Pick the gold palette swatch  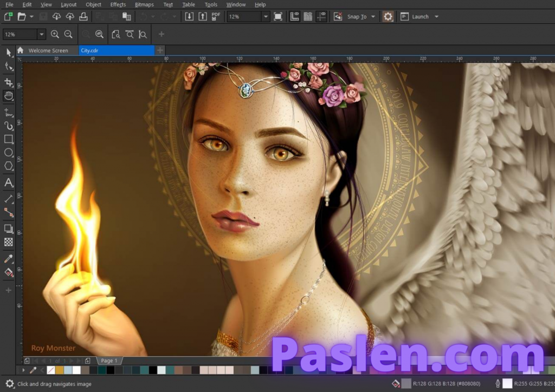tap(60, 370)
